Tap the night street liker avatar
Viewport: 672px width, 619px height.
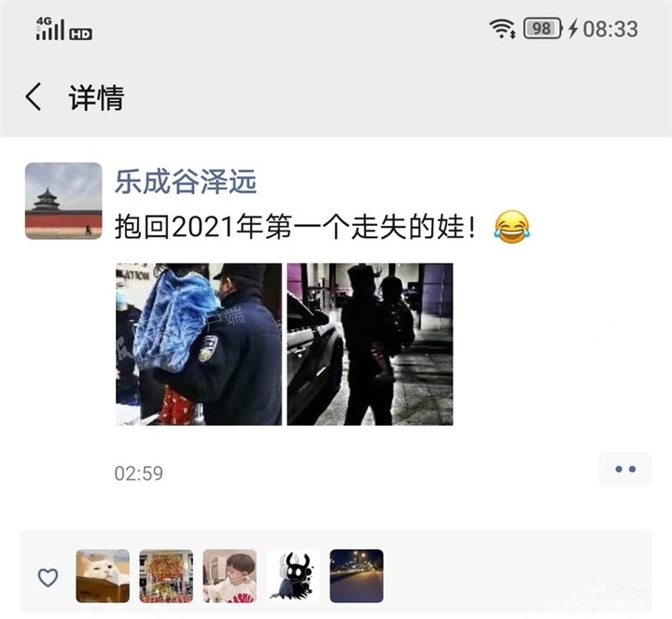pos(357,576)
